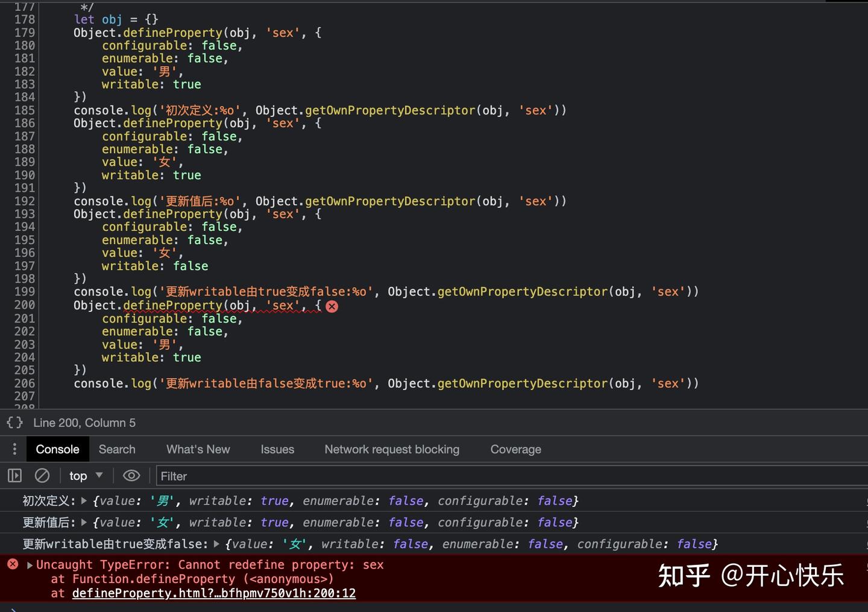Click line number 192 in gutter

(x=25, y=201)
